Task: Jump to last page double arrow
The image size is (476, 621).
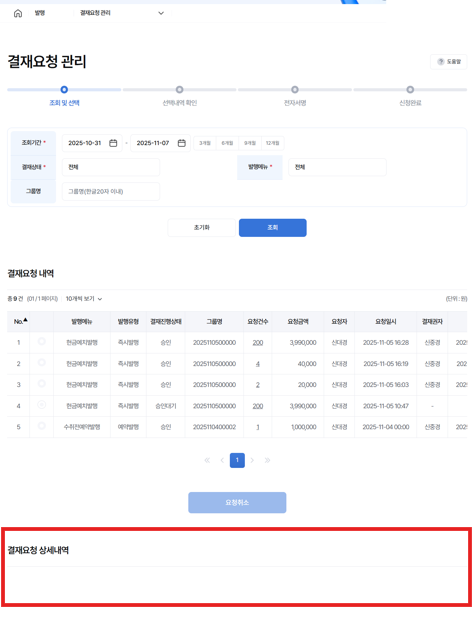Action: tap(267, 460)
